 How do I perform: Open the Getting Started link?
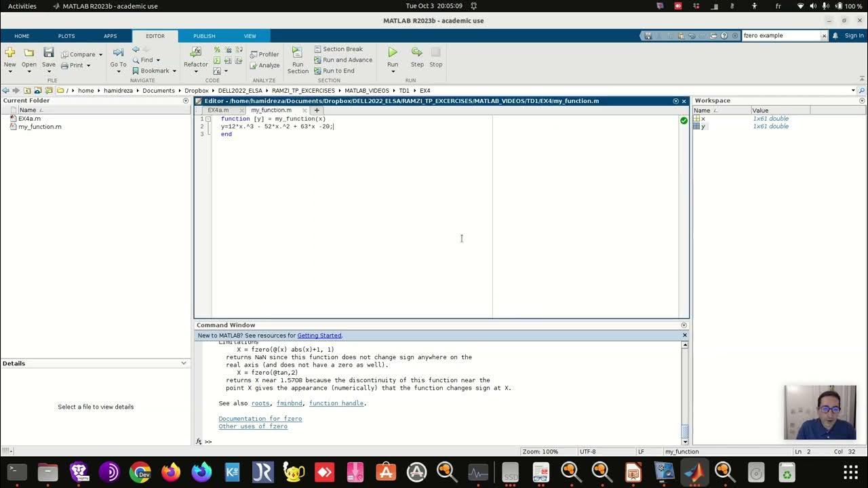[x=319, y=335]
